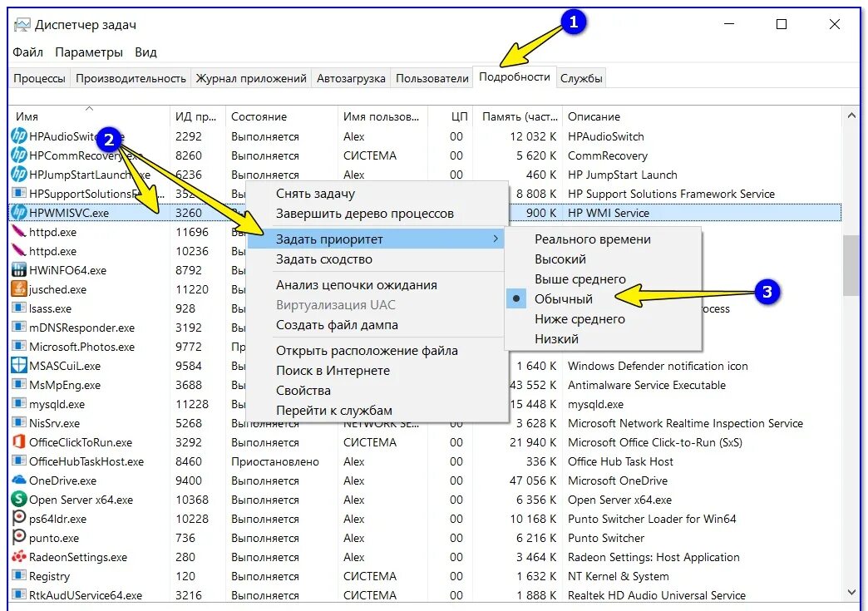Switch to the Службы tab
Image resolution: width=868 pixels, height=611 pixels.
pos(581,78)
